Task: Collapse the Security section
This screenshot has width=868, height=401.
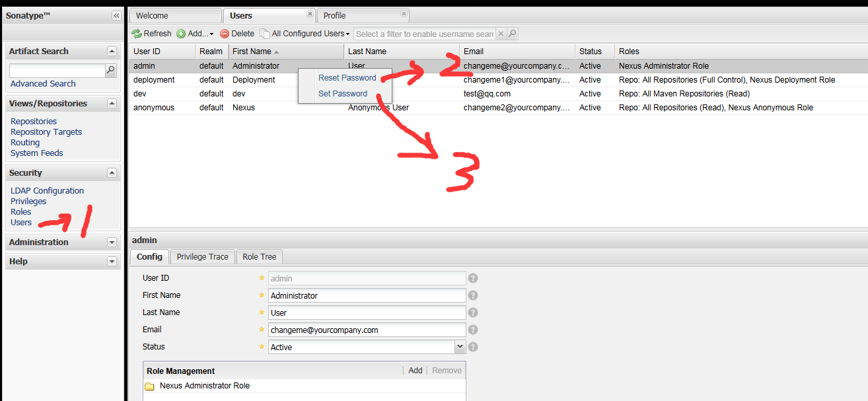Action: 112,173
